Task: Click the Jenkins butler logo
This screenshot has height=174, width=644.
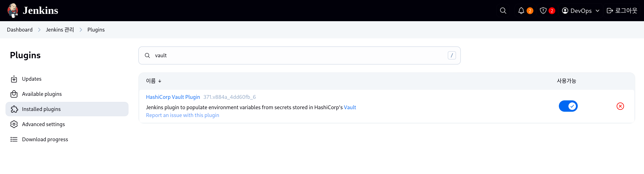Action: (x=13, y=10)
